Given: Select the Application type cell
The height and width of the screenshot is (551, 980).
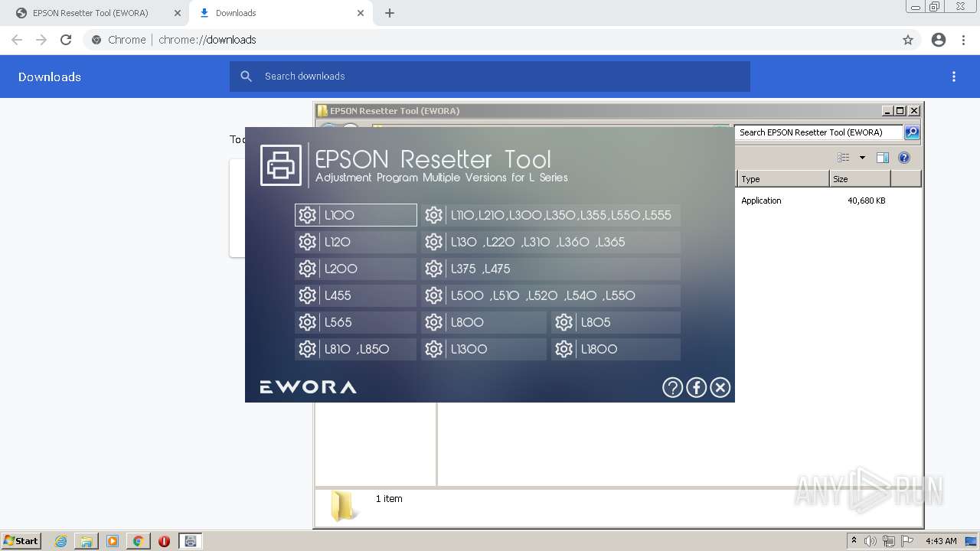Looking at the screenshot, I should coord(761,201).
